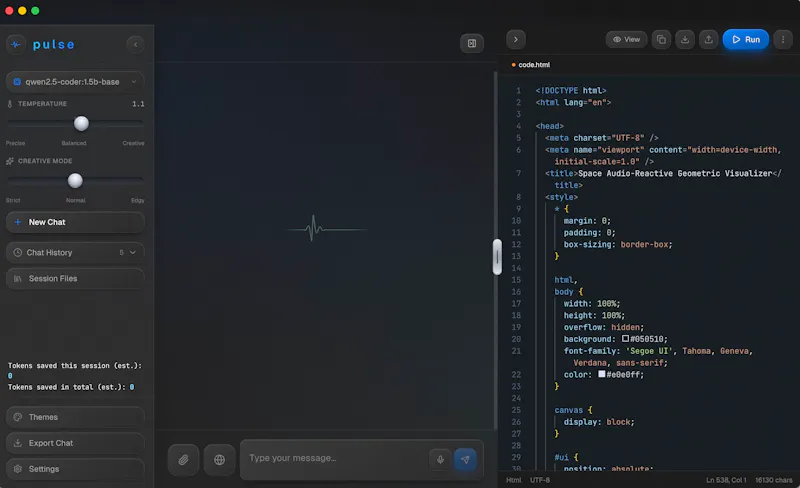Viewport: 800px width, 488px height.
Task: Click the <head> tag on line 4
Action: (x=549, y=126)
